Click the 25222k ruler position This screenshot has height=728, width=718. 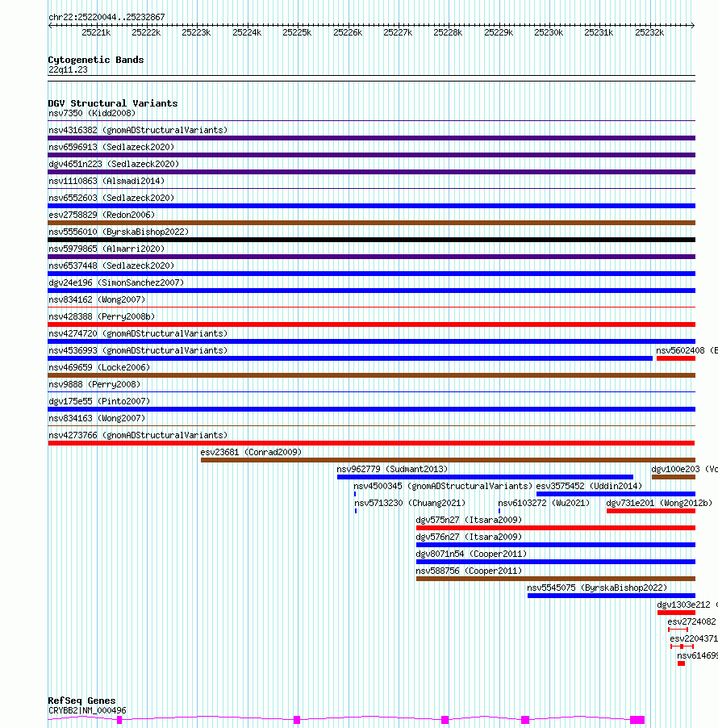click(x=146, y=32)
